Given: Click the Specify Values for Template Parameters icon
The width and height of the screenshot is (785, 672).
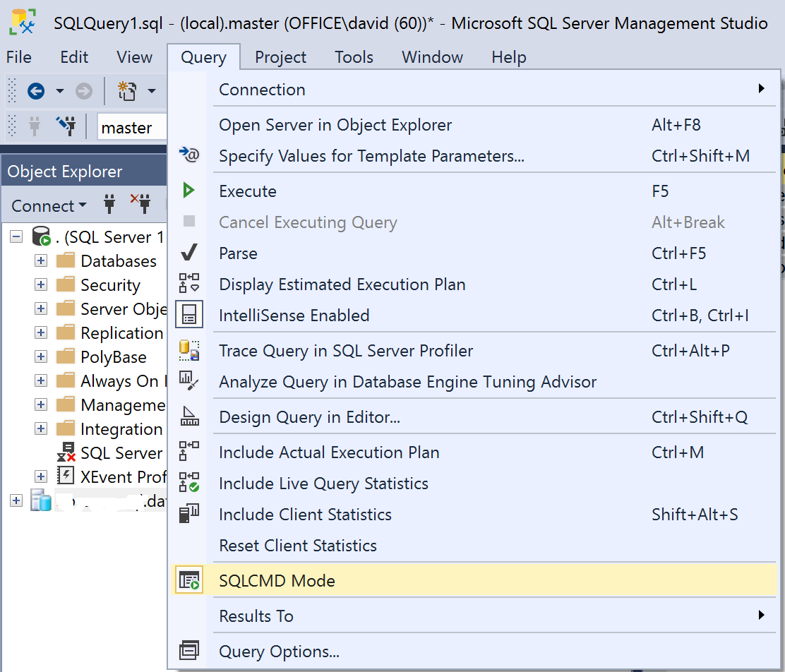Looking at the screenshot, I should pos(189,155).
